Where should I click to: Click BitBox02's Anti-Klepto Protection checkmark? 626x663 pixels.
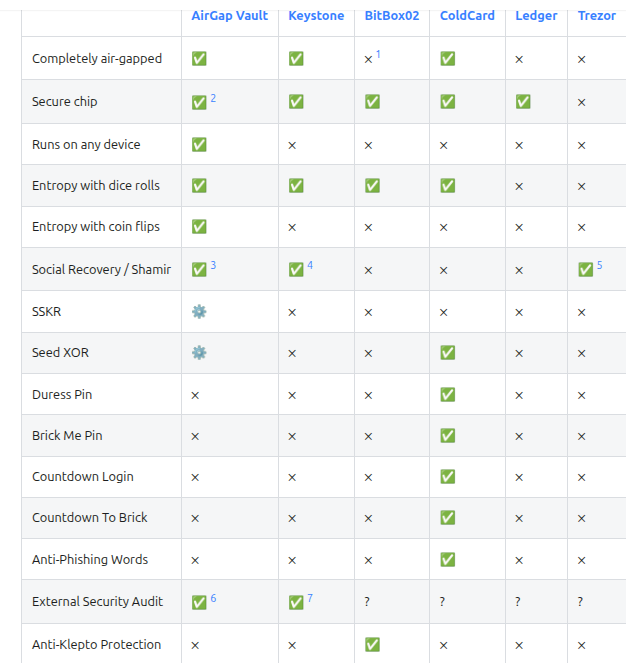(x=372, y=644)
